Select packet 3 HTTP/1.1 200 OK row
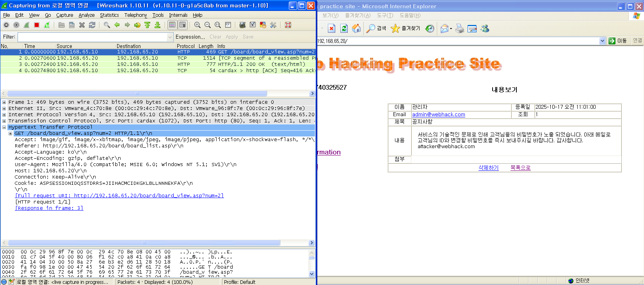This screenshot has width=644, height=285. 158,64
